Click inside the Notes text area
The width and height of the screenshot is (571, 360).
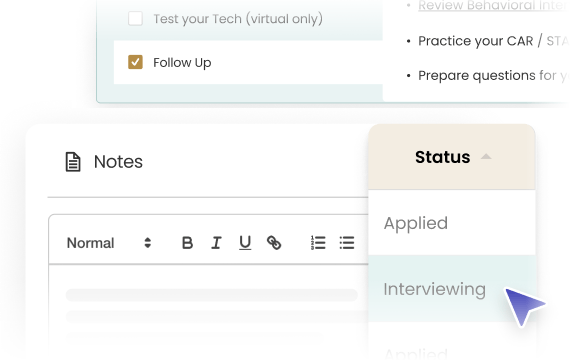[208, 312]
